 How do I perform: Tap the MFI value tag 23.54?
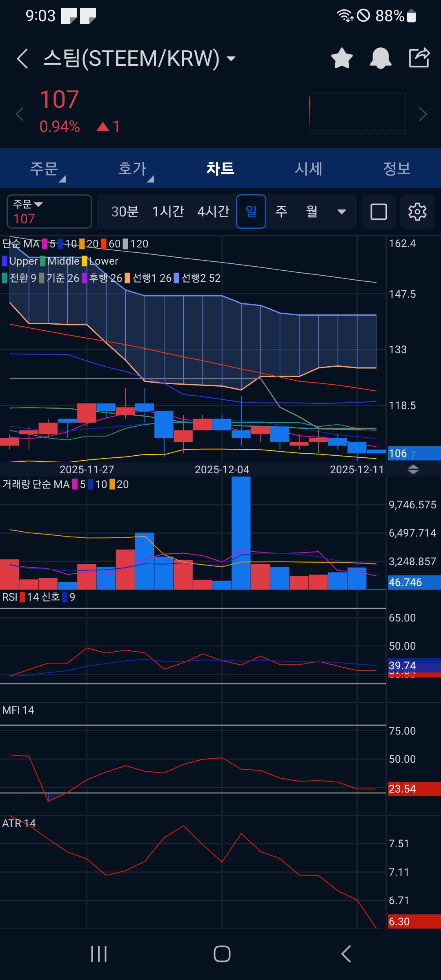pyautogui.click(x=414, y=789)
